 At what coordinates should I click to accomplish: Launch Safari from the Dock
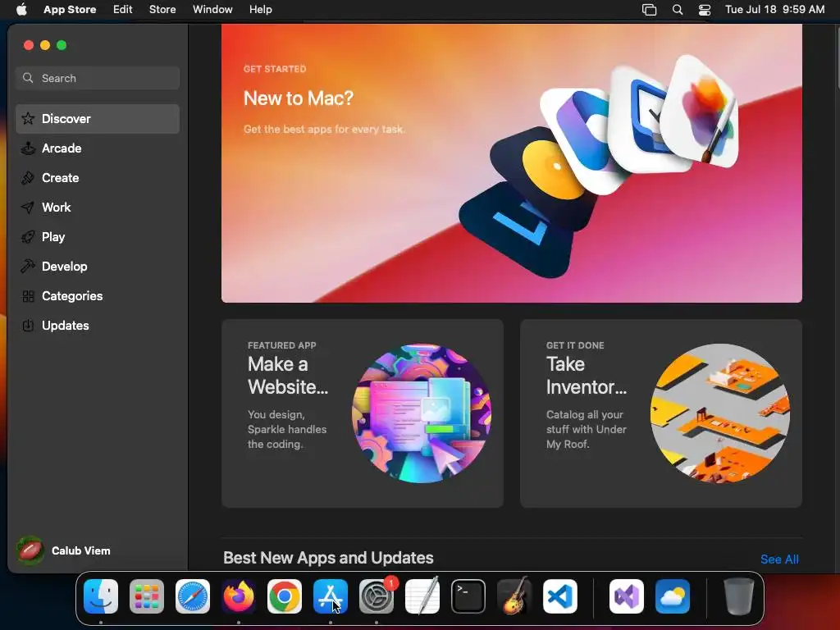(193, 596)
